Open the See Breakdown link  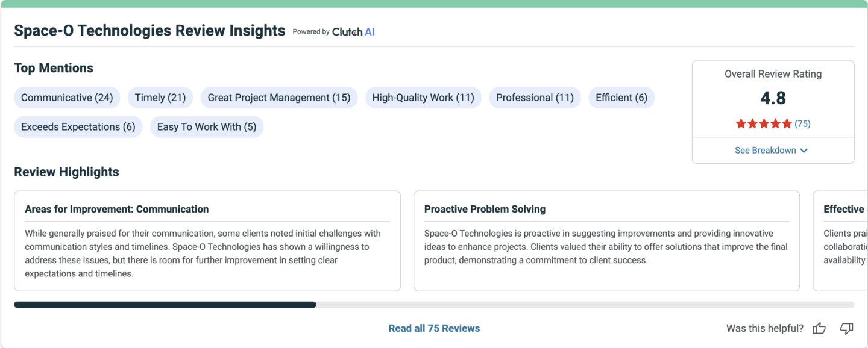771,151
